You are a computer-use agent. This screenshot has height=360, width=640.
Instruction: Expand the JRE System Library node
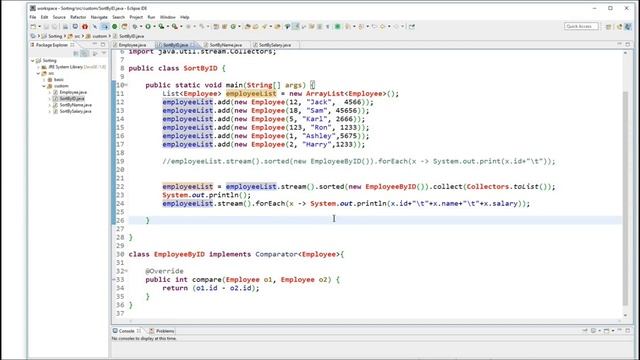pyautogui.click(x=38, y=67)
